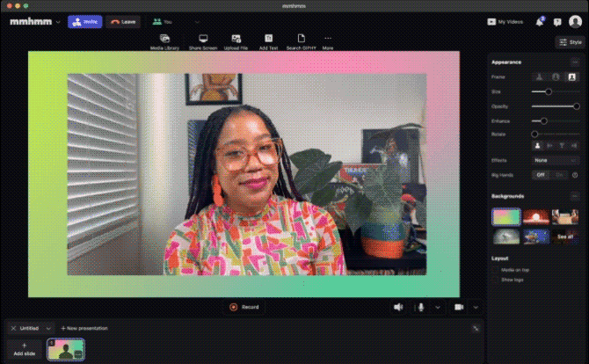Set Big Hands to On

click(x=559, y=175)
